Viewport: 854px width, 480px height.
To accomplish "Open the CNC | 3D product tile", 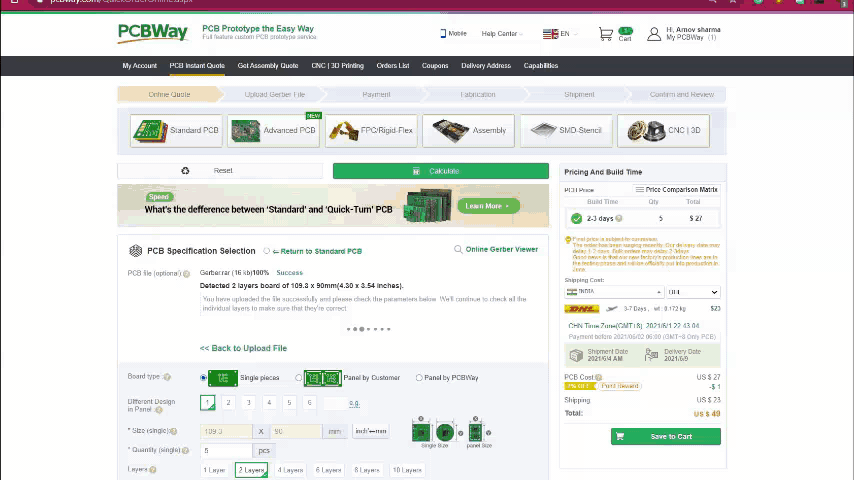I will click(x=662, y=130).
